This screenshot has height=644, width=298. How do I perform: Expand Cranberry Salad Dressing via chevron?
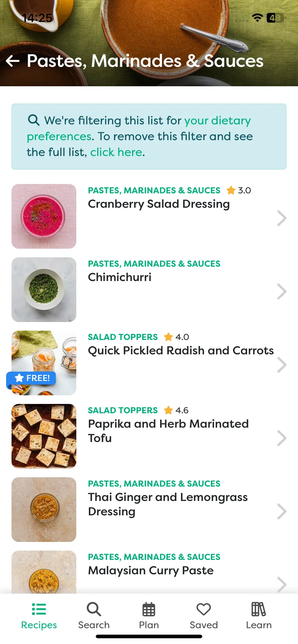tap(282, 218)
